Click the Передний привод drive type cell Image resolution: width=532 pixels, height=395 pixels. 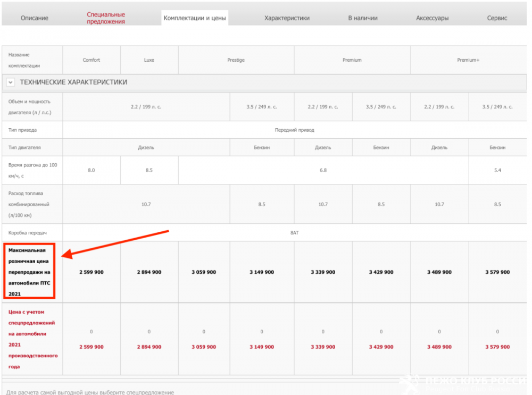pos(294,130)
